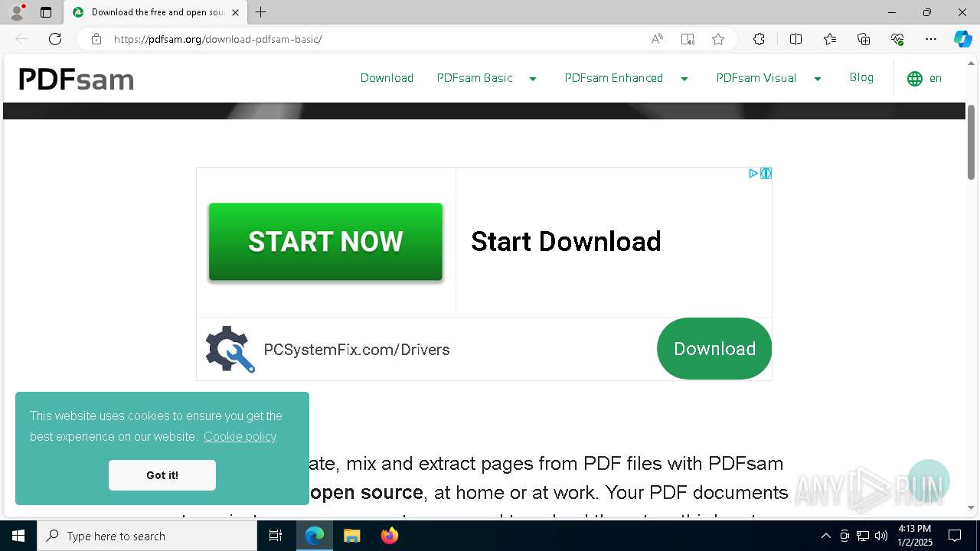Open File Explorer from taskbar

(351, 536)
